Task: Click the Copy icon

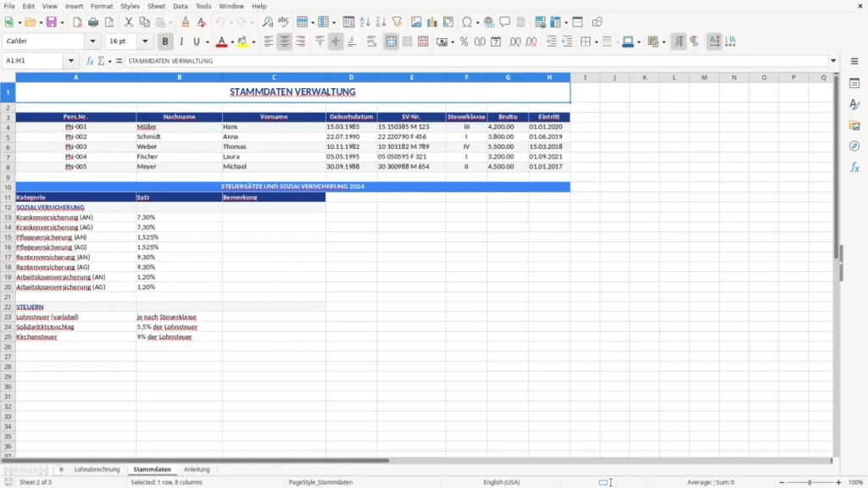Action: point(144,22)
